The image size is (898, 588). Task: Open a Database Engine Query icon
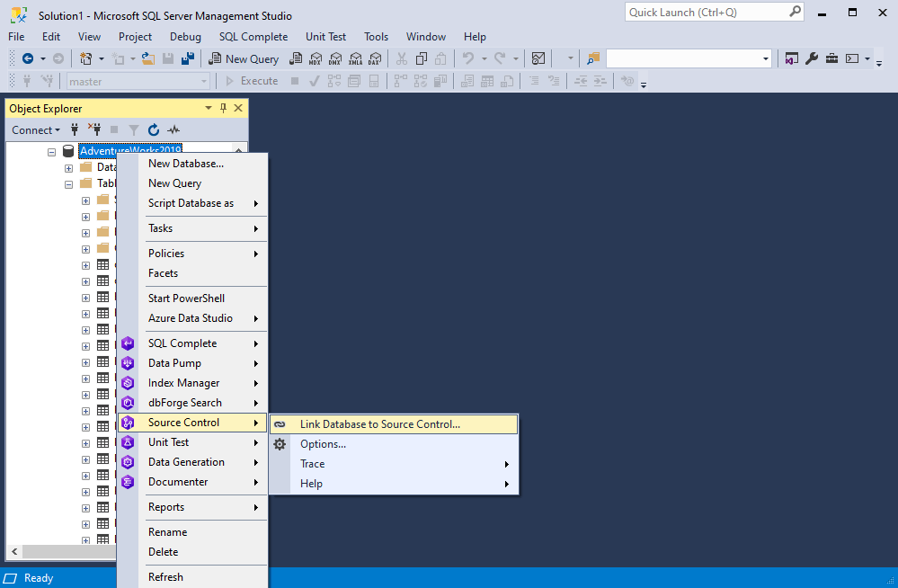pyautogui.click(x=296, y=58)
